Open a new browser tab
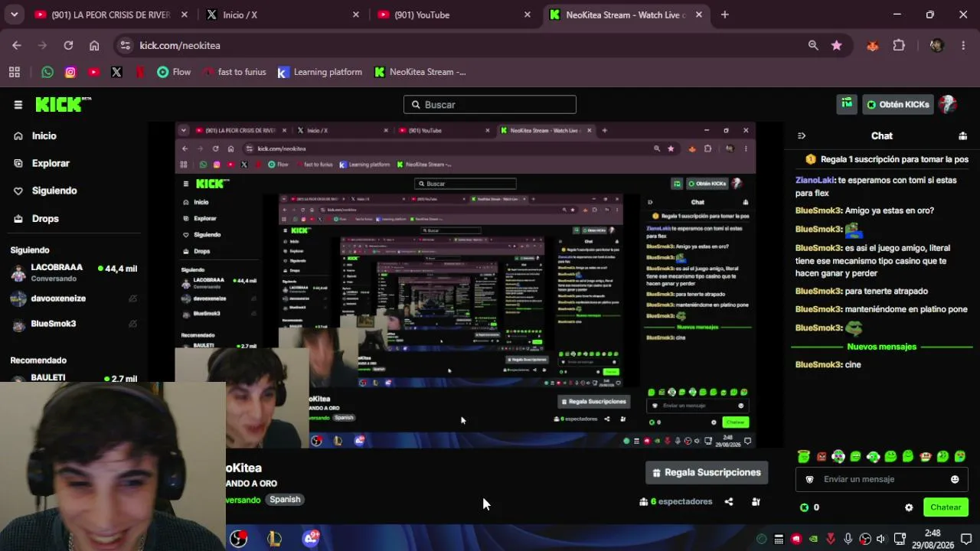The image size is (980, 551). [x=725, y=15]
